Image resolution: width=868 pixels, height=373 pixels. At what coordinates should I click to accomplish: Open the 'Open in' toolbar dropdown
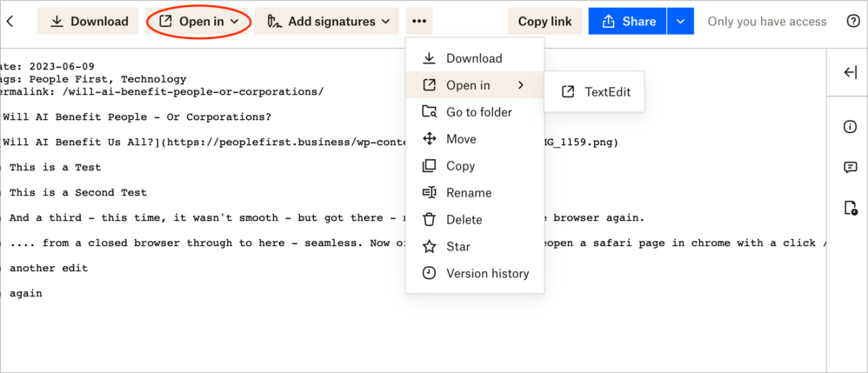pyautogui.click(x=198, y=22)
